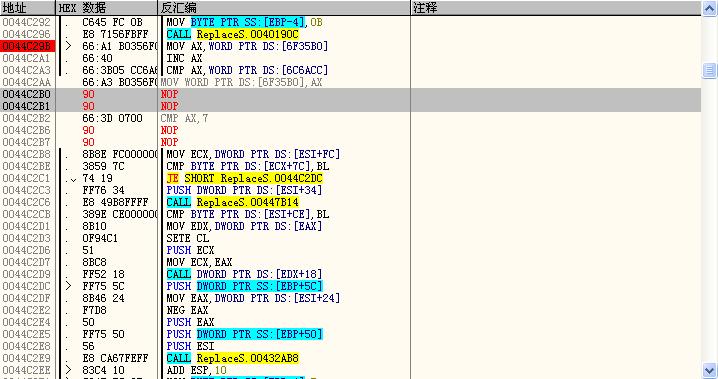Screen dimensions: 718x379
Task: Click hex bytes 74 19
Action: point(98,178)
